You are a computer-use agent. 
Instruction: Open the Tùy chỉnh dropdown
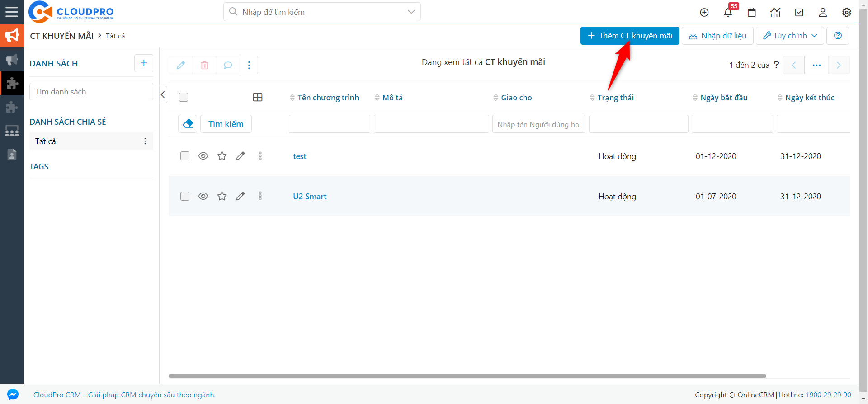pos(790,36)
